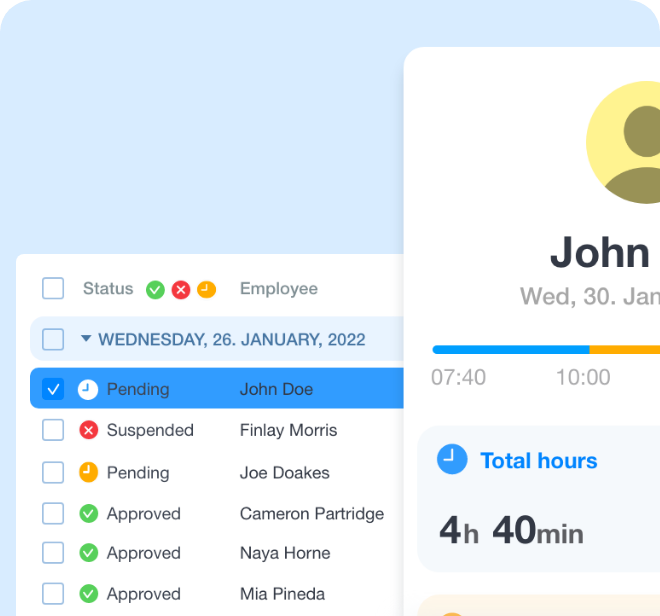Select the Finlay Morris employee name
The image size is (660, 616).
pos(288,430)
